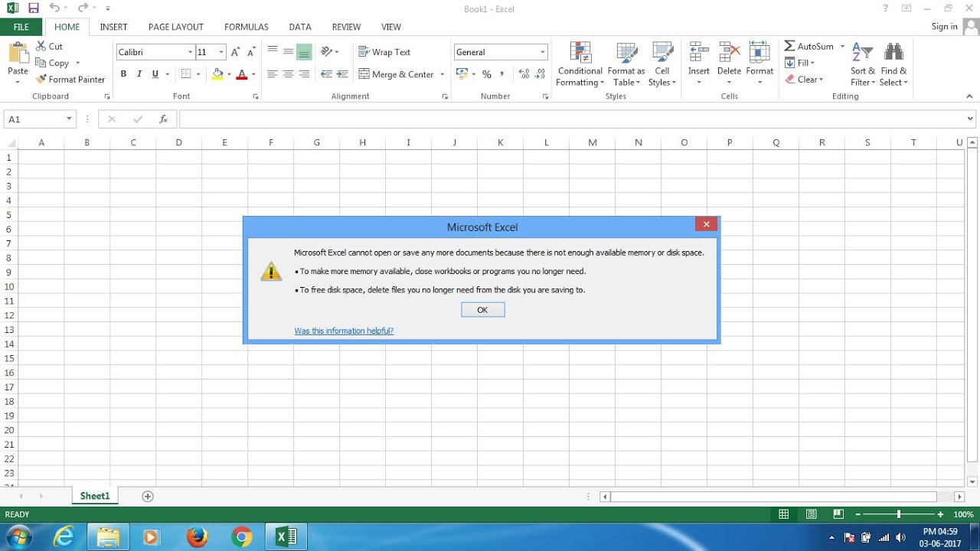The width and height of the screenshot is (980, 551).
Task: Click OK in the Excel error dialog
Action: pyautogui.click(x=483, y=310)
